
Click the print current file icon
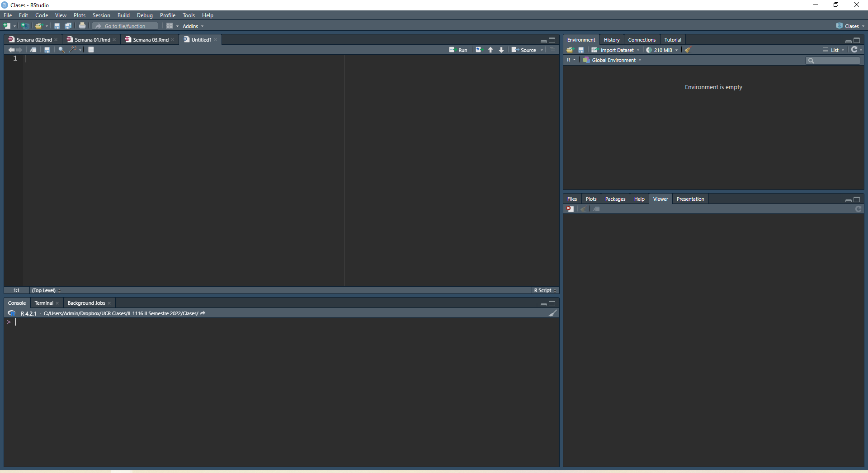[82, 26]
